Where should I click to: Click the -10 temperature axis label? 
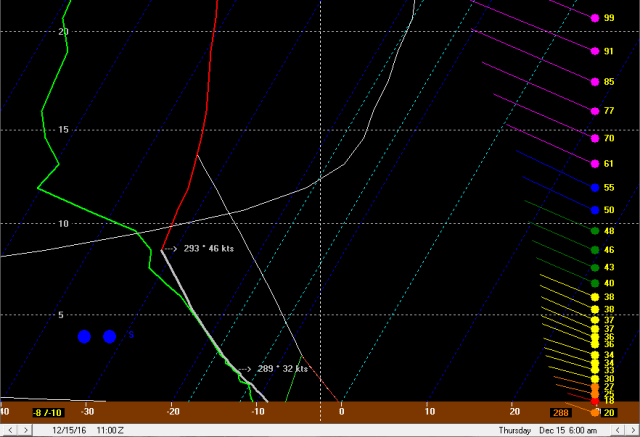tap(258, 411)
